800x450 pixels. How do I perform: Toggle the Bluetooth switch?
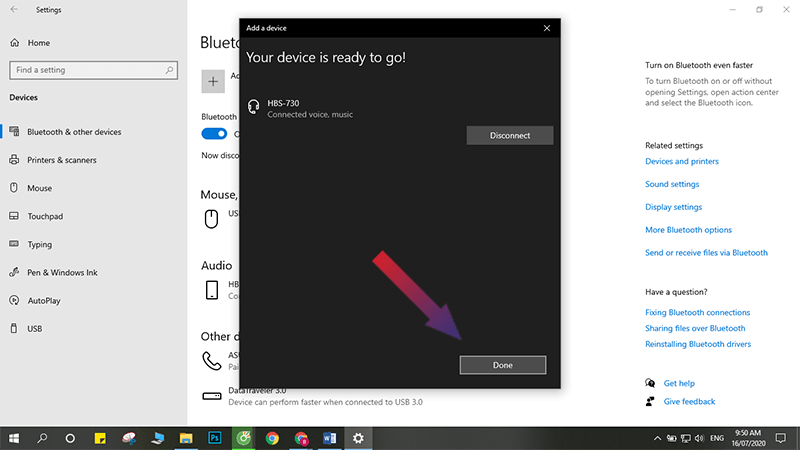click(214, 134)
